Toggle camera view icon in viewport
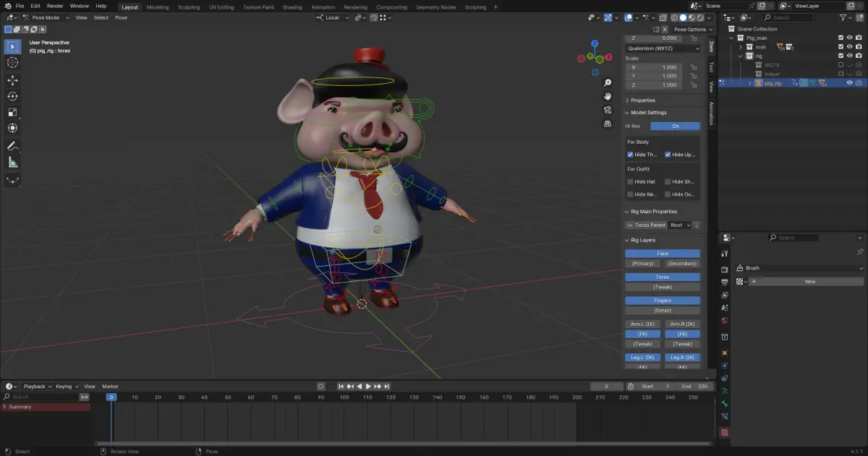 click(x=608, y=110)
